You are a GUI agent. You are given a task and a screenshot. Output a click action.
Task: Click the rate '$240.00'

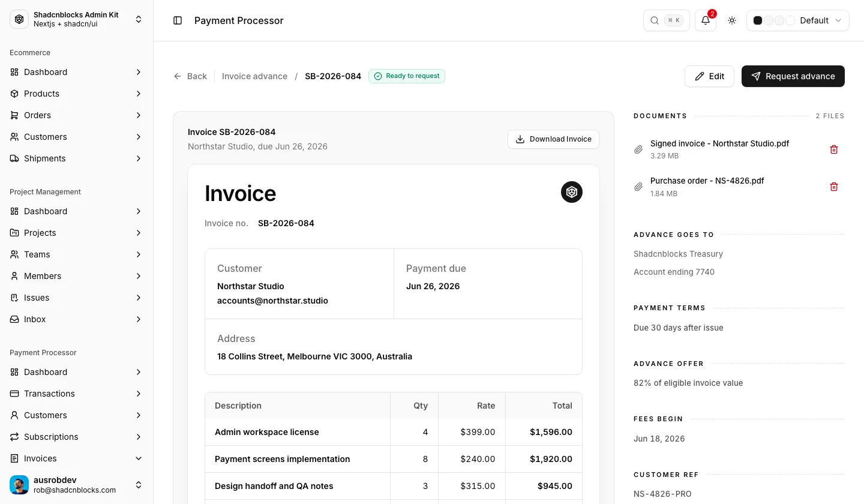pos(478,459)
